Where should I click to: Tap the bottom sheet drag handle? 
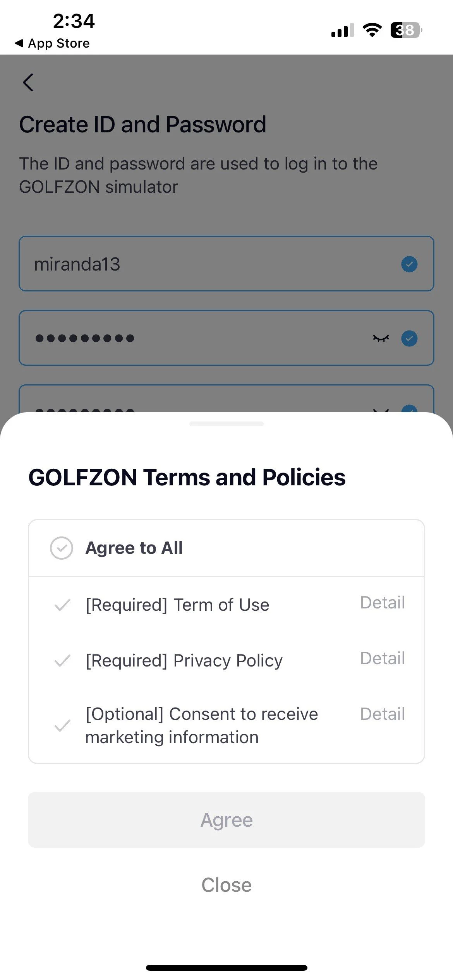click(x=226, y=424)
